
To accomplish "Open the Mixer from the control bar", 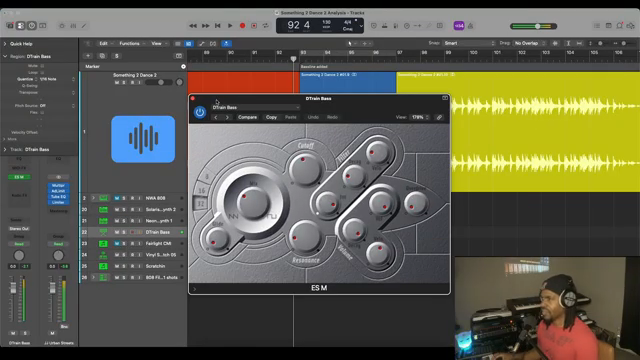I will 73,26.
